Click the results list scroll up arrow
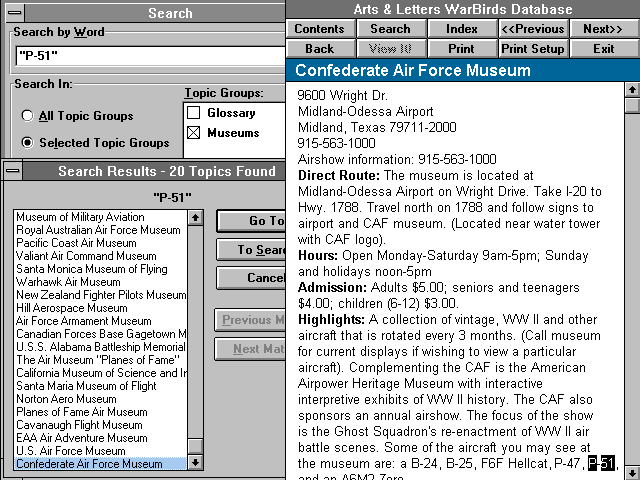This screenshot has width=640, height=480. pyautogui.click(x=196, y=218)
